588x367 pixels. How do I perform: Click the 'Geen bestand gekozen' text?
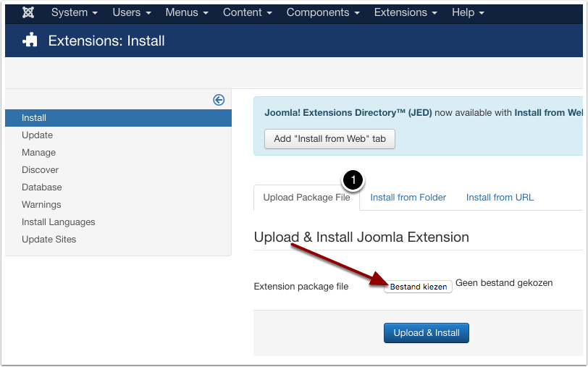(x=504, y=282)
